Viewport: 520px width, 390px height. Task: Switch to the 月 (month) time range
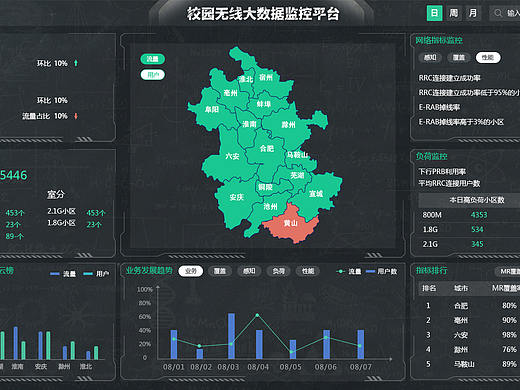pos(473,13)
